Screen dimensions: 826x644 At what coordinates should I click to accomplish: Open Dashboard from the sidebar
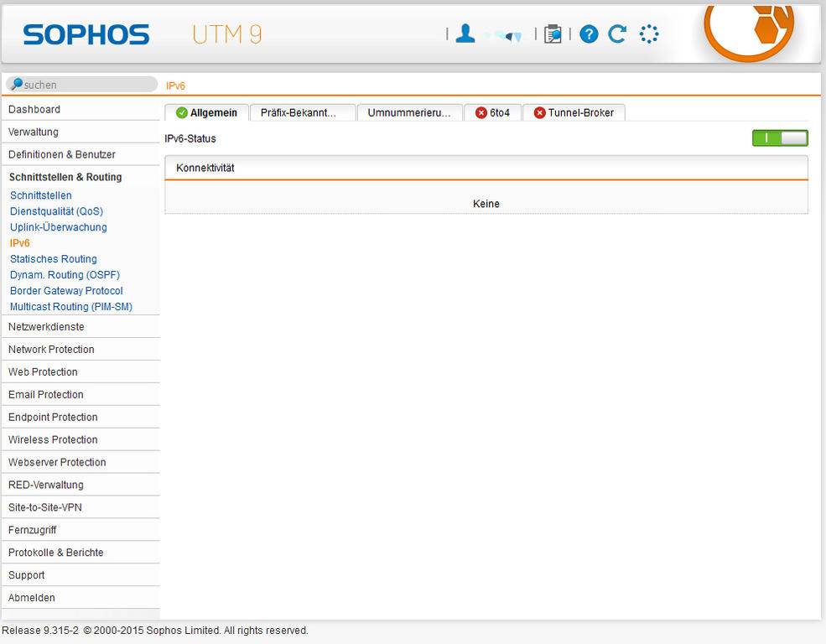pyautogui.click(x=34, y=110)
